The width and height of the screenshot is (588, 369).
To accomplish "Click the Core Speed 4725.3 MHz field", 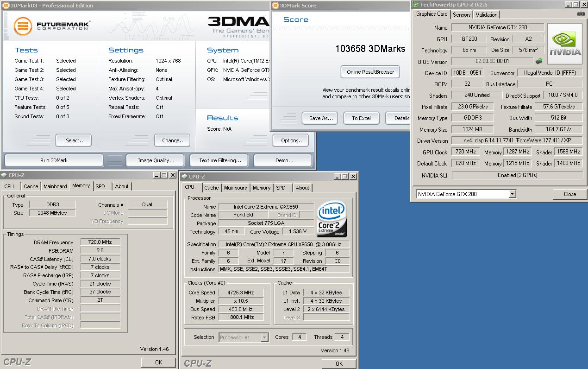I will (240, 293).
